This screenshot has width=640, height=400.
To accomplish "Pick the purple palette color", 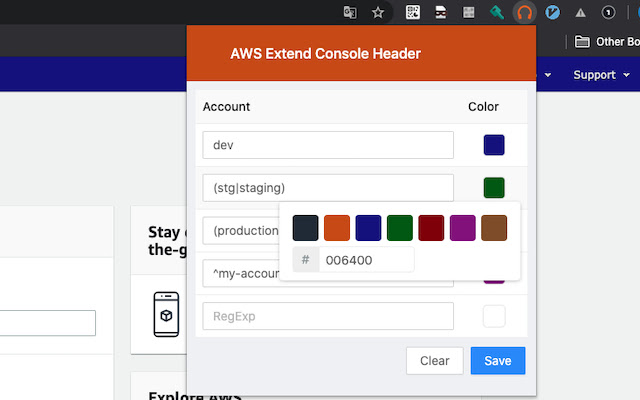I will pos(462,228).
